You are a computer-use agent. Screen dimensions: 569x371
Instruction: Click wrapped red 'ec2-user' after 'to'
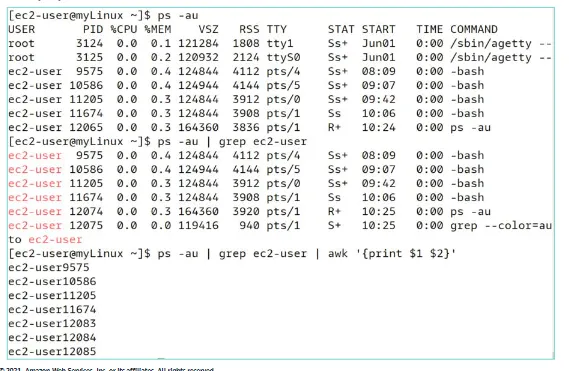(x=56, y=240)
